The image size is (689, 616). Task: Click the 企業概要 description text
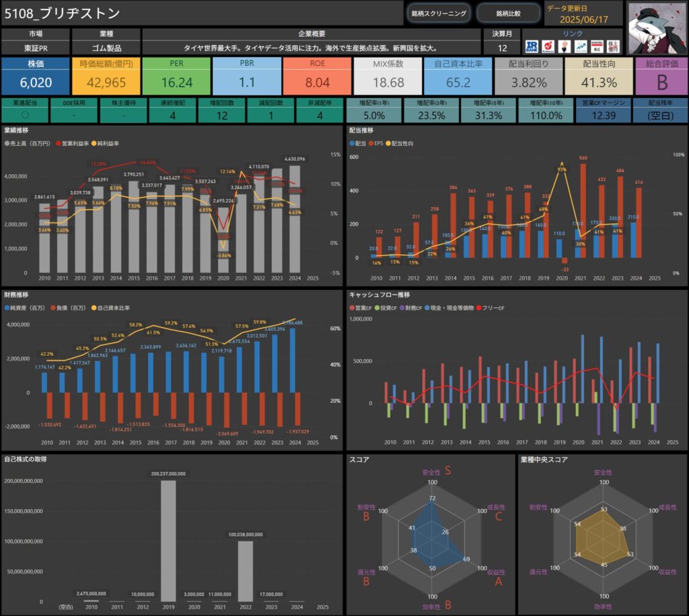(x=310, y=48)
